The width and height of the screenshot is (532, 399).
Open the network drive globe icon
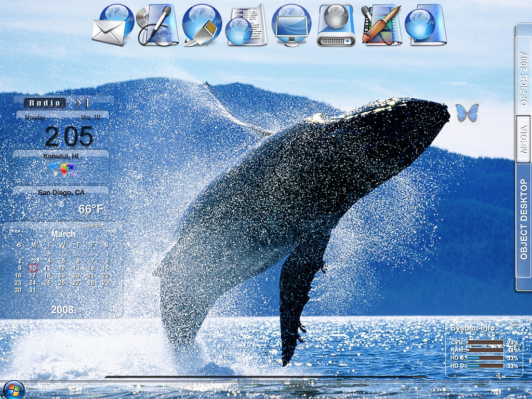pos(336,25)
